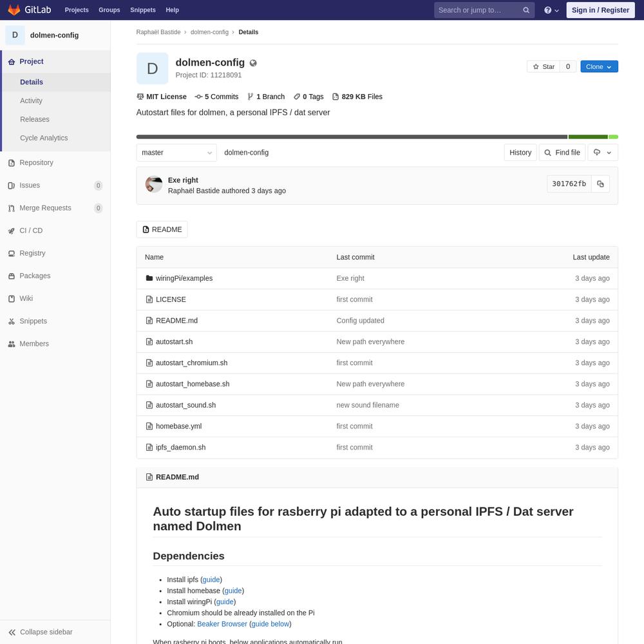
Task: Click Projects in the top navigation
Action: (x=77, y=10)
